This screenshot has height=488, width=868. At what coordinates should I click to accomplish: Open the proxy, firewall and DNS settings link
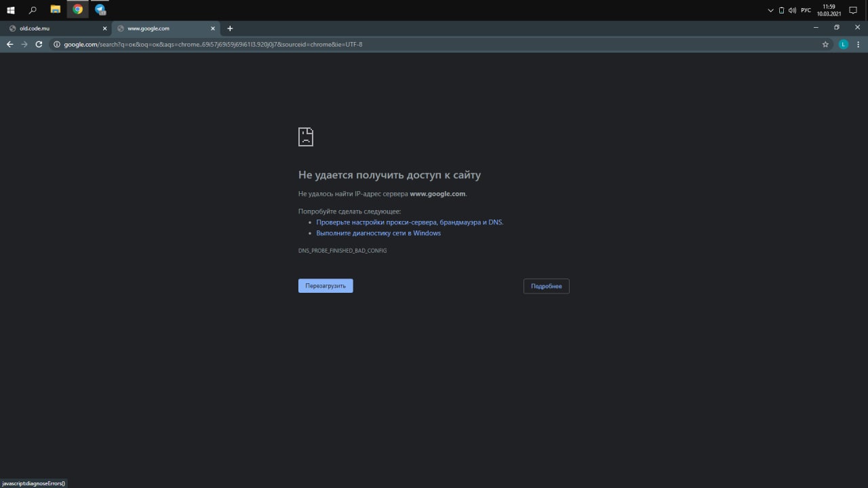pyautogui.click(x=410, y=222)
